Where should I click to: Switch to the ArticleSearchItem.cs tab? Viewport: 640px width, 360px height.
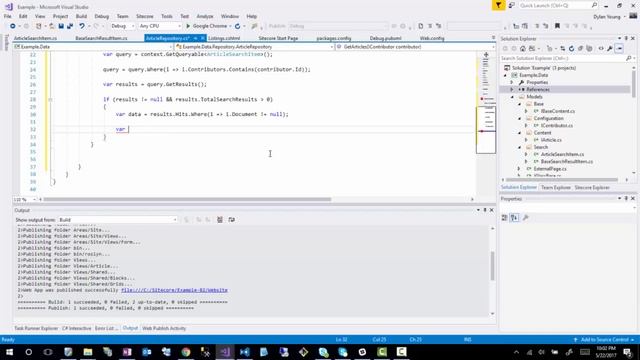click(x=36, y=38)
